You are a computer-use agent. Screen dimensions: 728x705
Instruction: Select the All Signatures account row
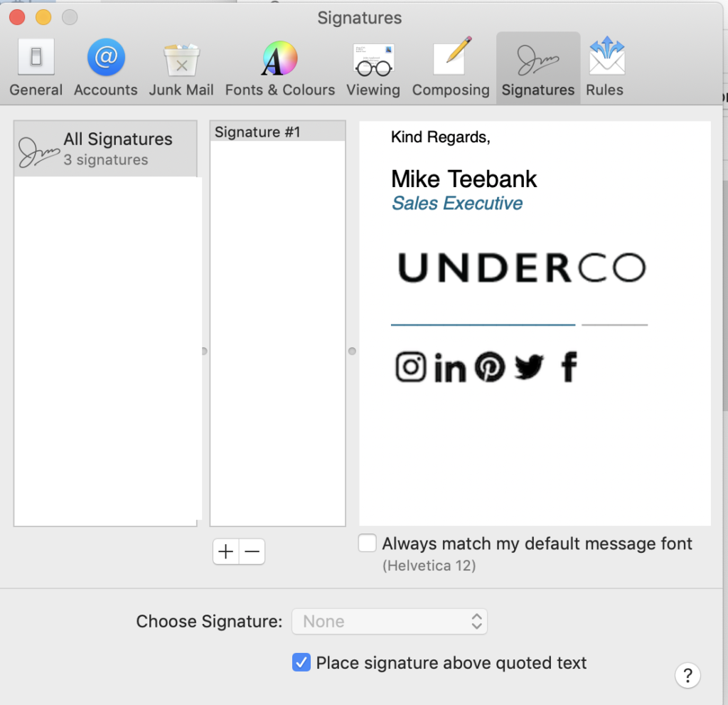[105, 149]
